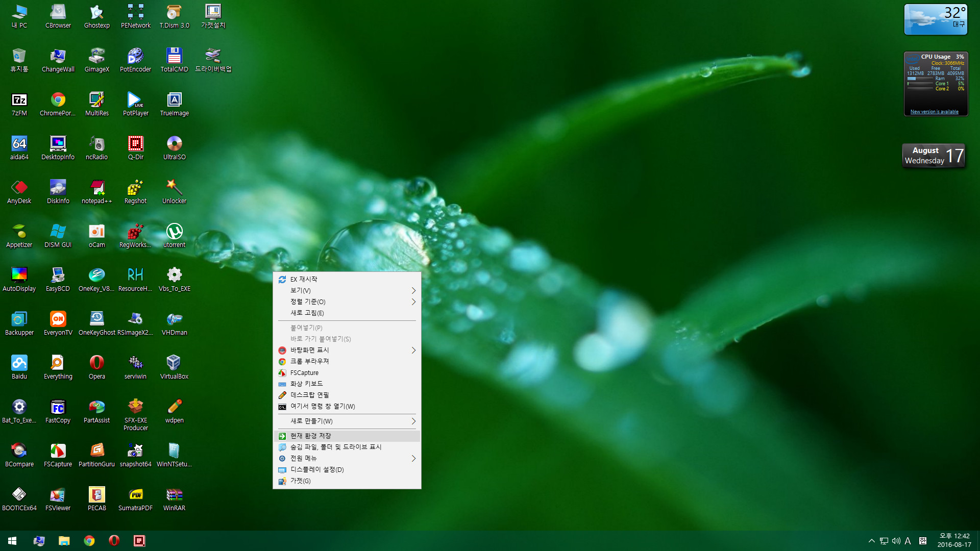Click the Q-Dir desktop icon
980x551 pixels.
click(x=136, y=148)
